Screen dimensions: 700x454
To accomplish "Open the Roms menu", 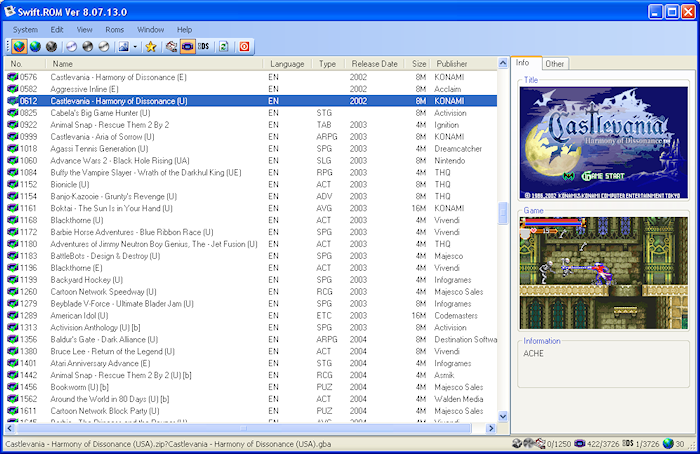I will click(115, 29).
